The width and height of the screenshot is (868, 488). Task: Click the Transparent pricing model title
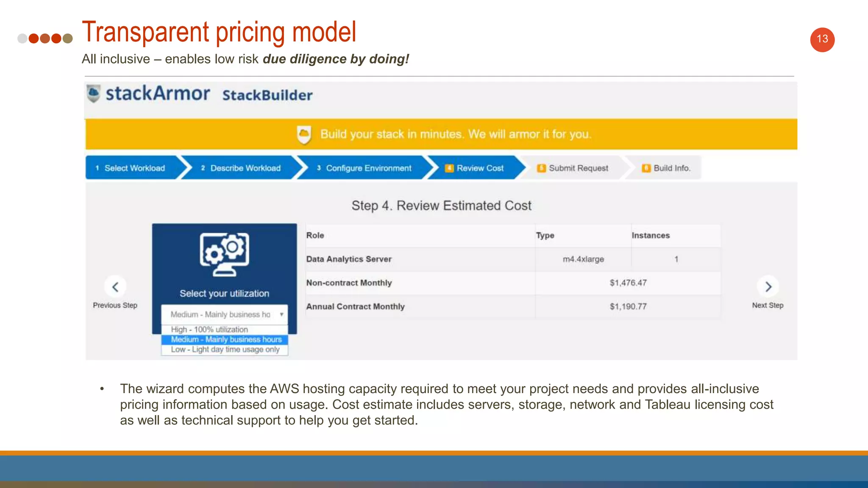click(x=219, y=32)
